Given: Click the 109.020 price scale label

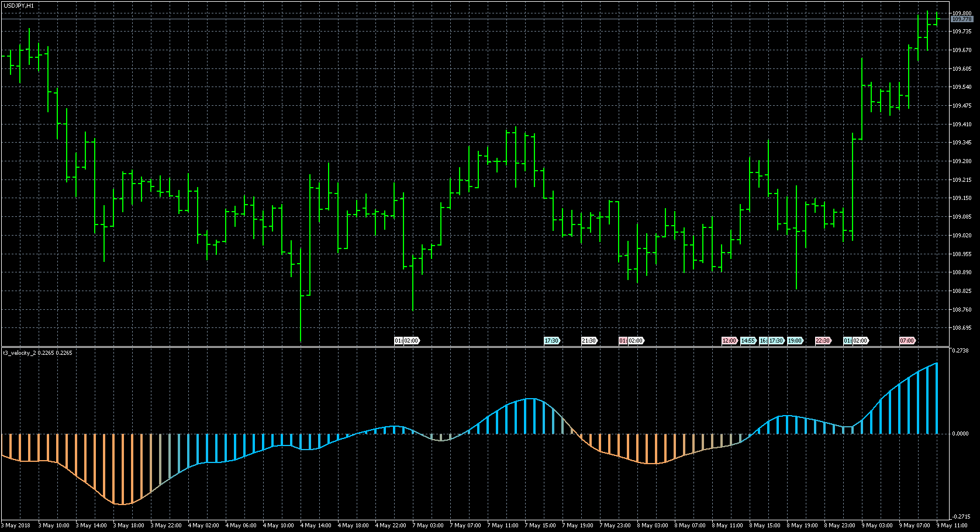Looking at the screenshot, I should tap(962, 236).
